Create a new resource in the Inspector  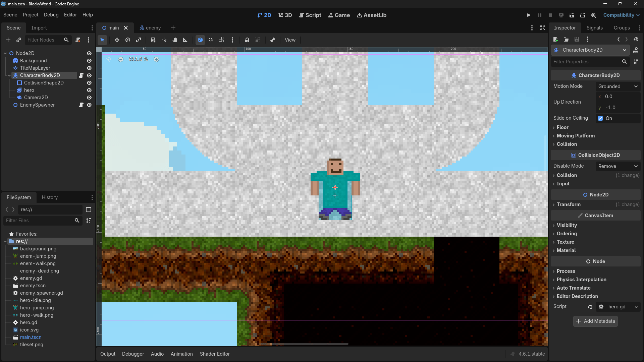click(555, 39)
